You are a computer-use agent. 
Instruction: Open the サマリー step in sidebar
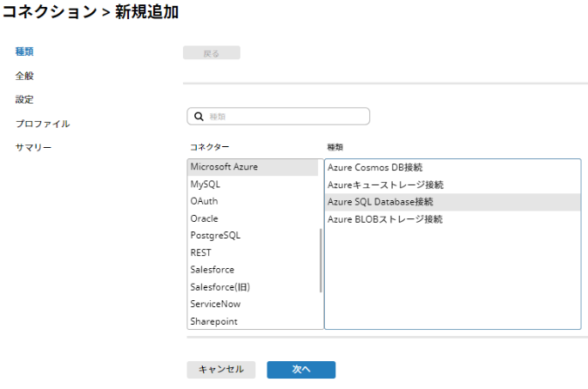click(33, 148)
